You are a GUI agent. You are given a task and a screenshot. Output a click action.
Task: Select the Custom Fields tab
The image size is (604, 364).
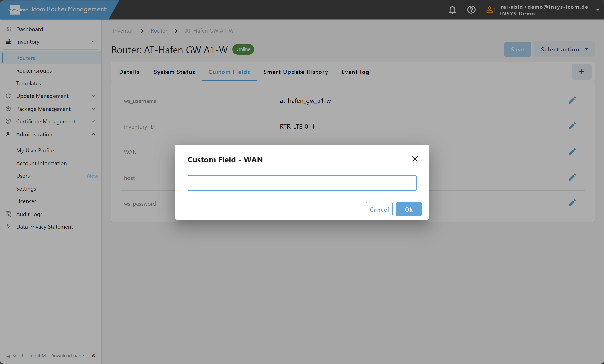tap(229, 72)
